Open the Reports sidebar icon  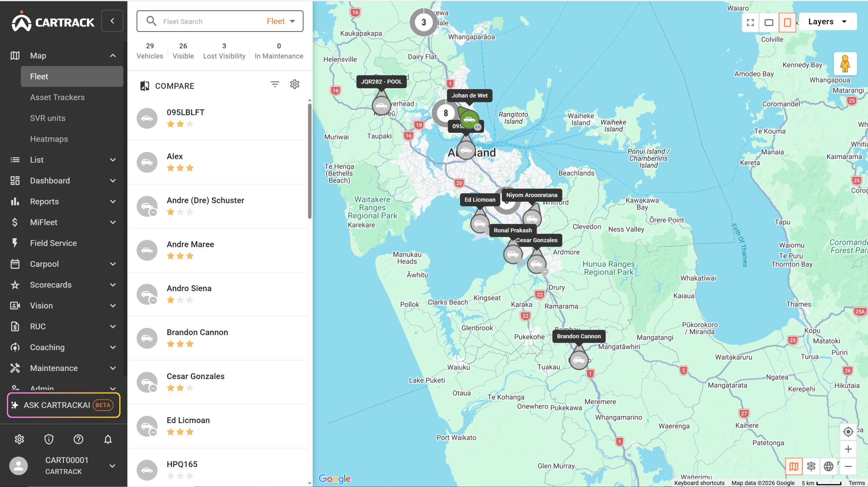(x=15, y=201)
